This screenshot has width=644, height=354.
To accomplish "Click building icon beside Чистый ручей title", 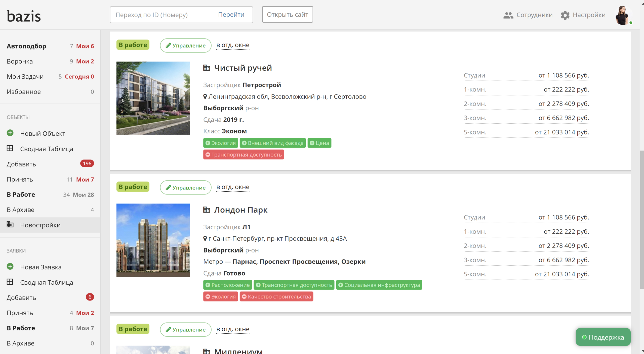I will 207,68.
